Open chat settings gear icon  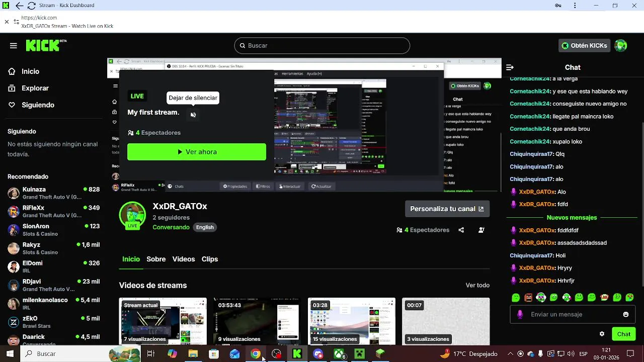pos(602,334)
